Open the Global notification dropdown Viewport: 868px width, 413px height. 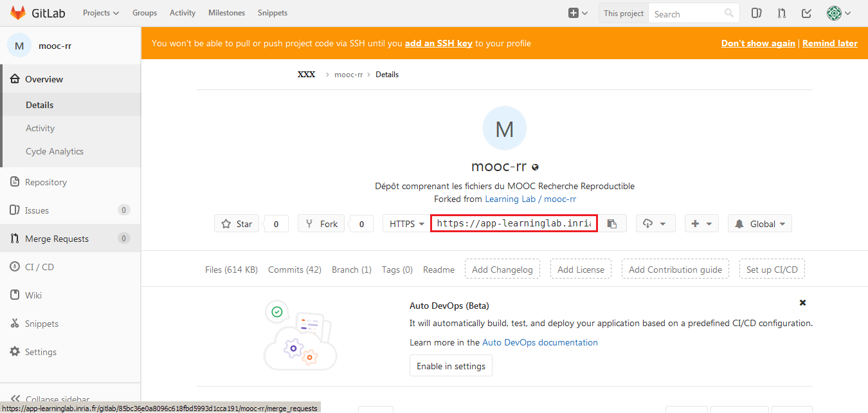pos(760,224)
